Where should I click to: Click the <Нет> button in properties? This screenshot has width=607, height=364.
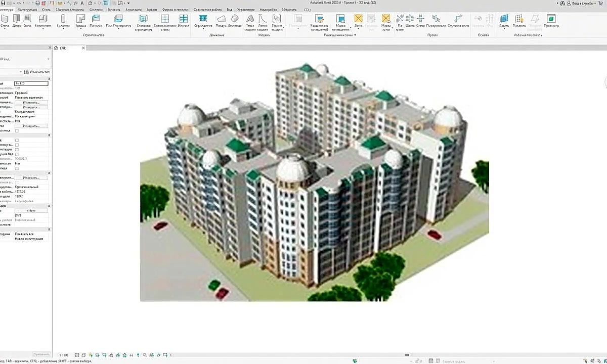[x=31, y=210]
